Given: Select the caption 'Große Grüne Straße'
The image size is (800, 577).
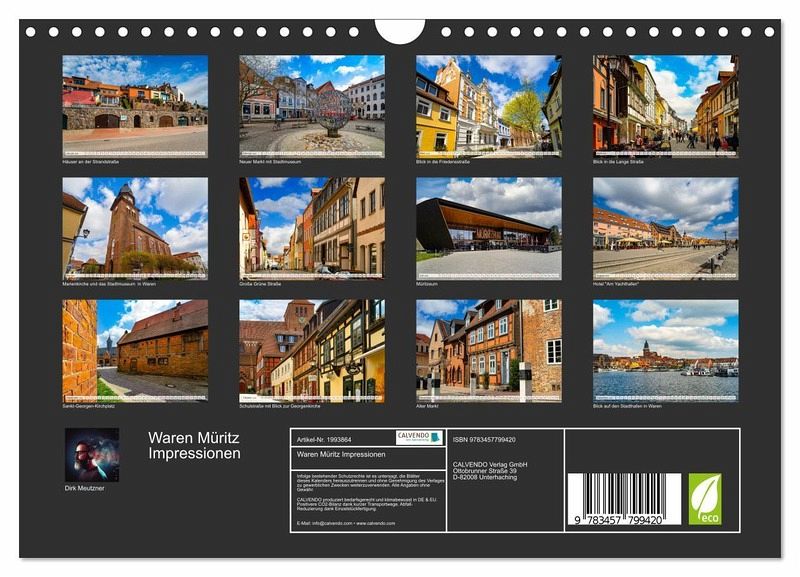Looking at the screenshot, I should point(260,284).
